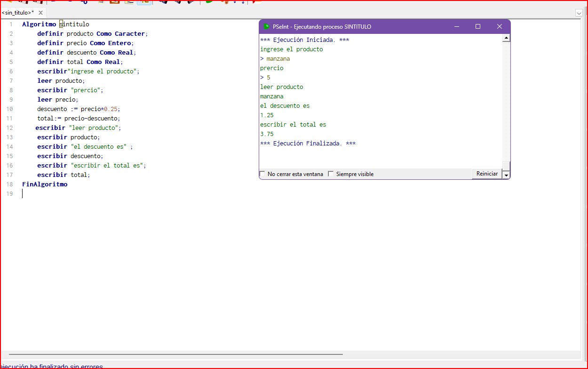Click the Ejecución Finalizada line in the console
Viewport: 588px width, 369px height.
click(x=308, y=144)
